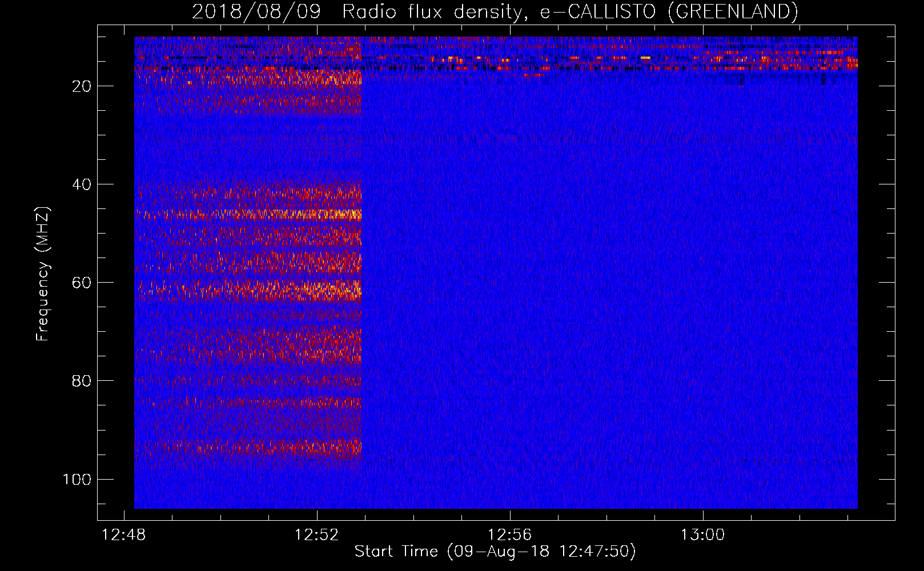
Task: Click the 60 frequency tick label
Action: point(82,283)
